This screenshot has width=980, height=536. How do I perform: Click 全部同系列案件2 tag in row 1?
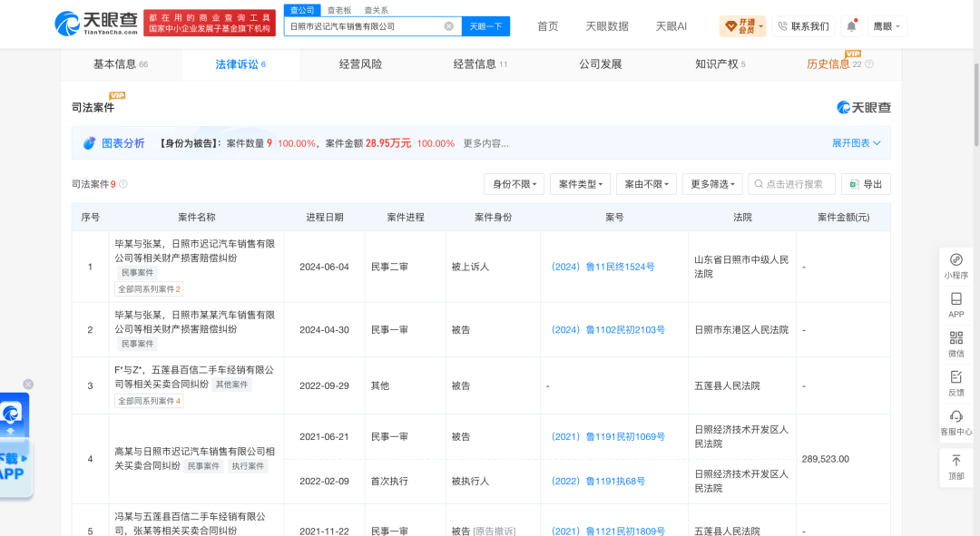coord(149,289)
